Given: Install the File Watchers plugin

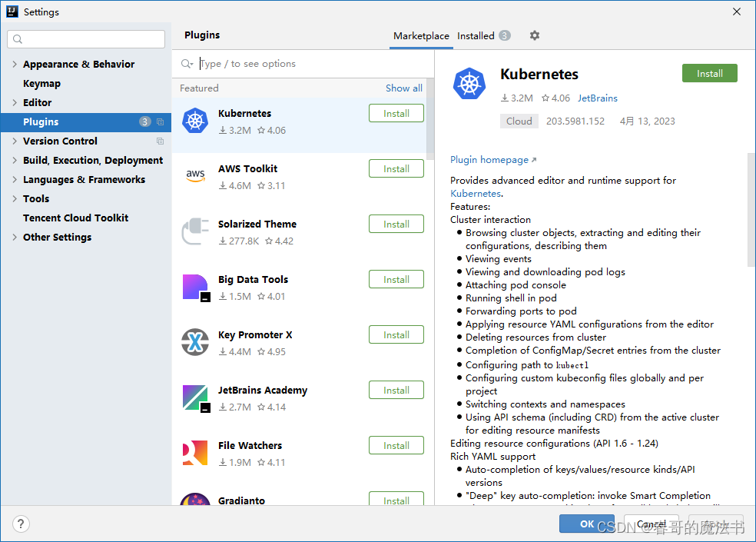Looking at the screenshot, I should [x=396, y=445].
